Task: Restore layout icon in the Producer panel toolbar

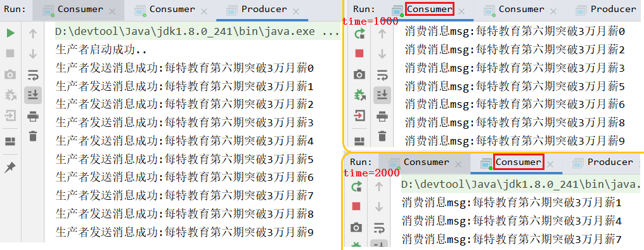Action: 10,142
